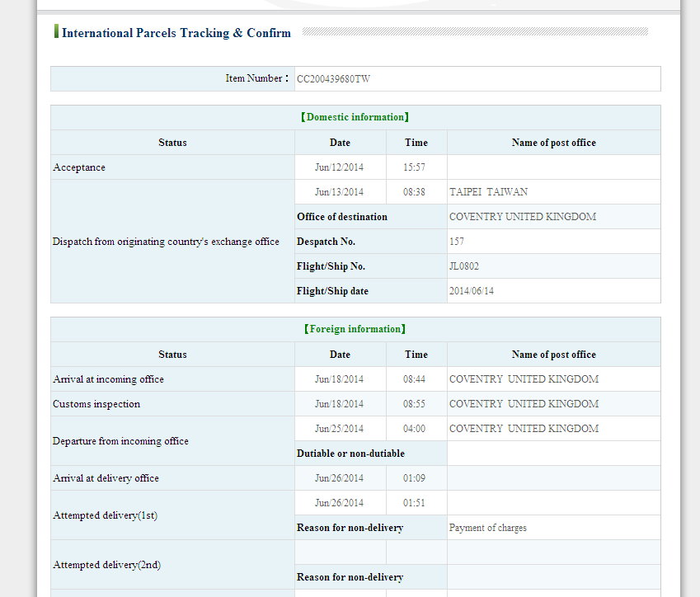The width and height of the screenshot is (700, 597).
Task: Click the Customs inspection status cell
Action: (x=96, y=404)
